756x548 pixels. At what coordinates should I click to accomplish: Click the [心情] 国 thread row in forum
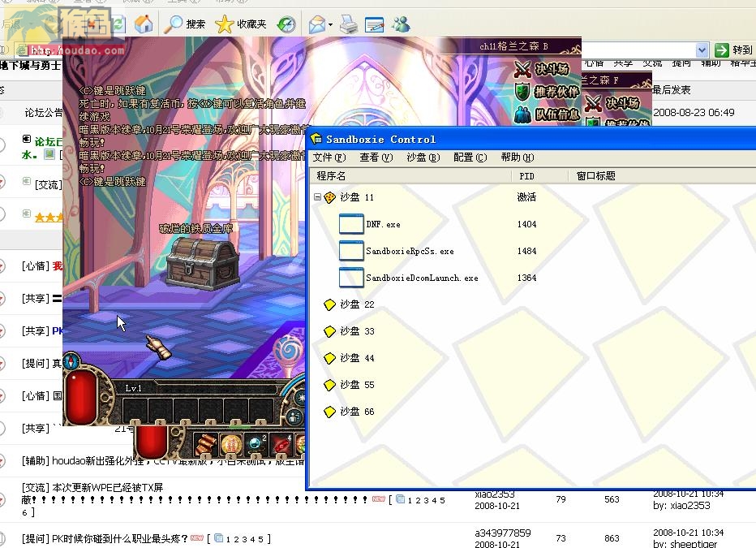41,395
